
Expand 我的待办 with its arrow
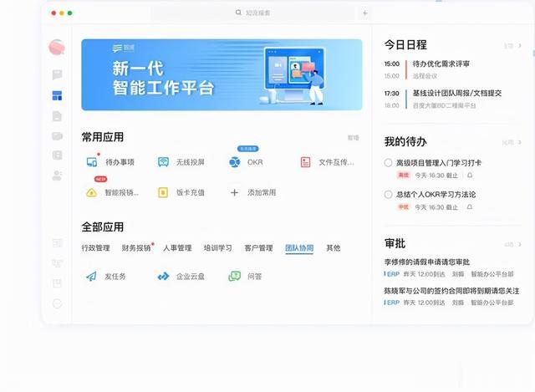point(520,142)
